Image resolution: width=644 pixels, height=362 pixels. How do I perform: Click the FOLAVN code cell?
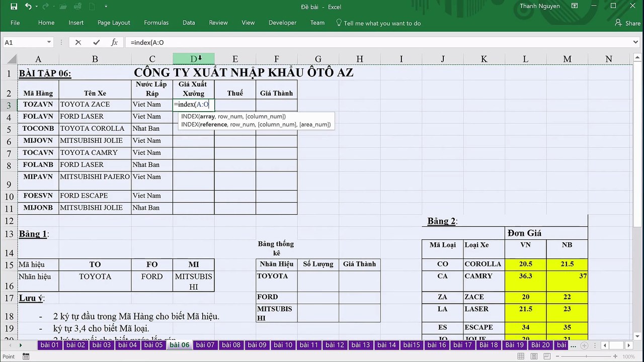coord(38,117)
